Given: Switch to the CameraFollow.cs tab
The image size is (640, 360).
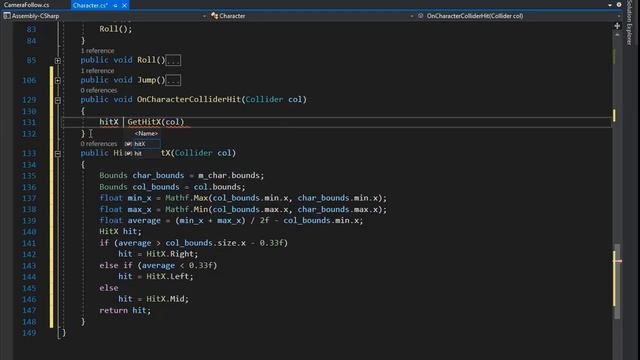Looking at the screenshot, I should point(27,5).
